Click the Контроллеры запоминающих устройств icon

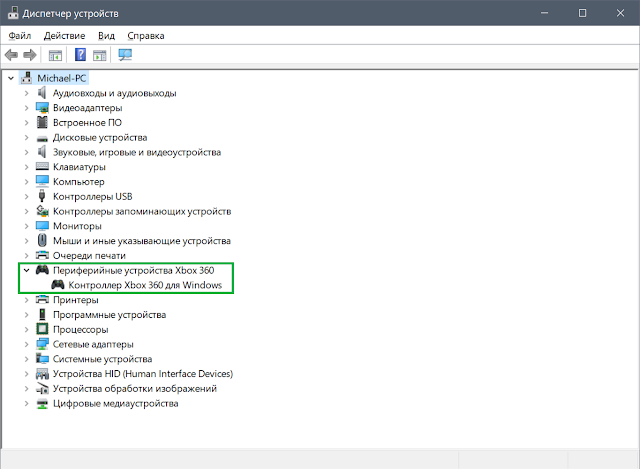(x=42, y=211)
